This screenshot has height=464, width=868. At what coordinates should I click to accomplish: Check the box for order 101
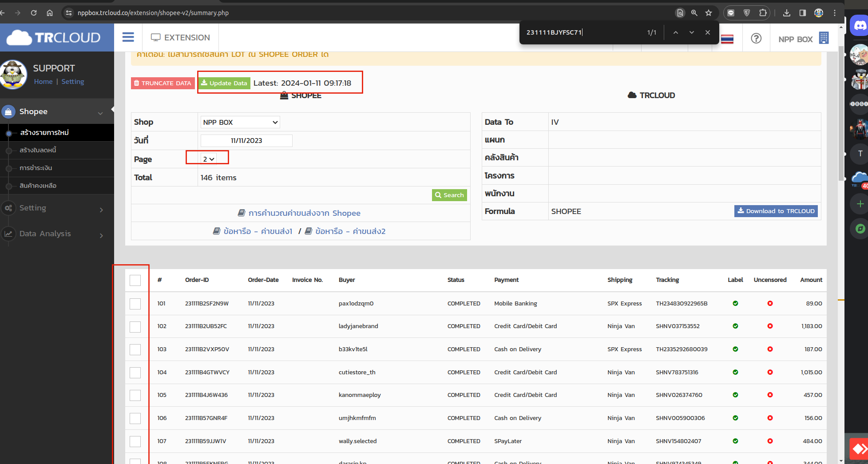point(135,304)
